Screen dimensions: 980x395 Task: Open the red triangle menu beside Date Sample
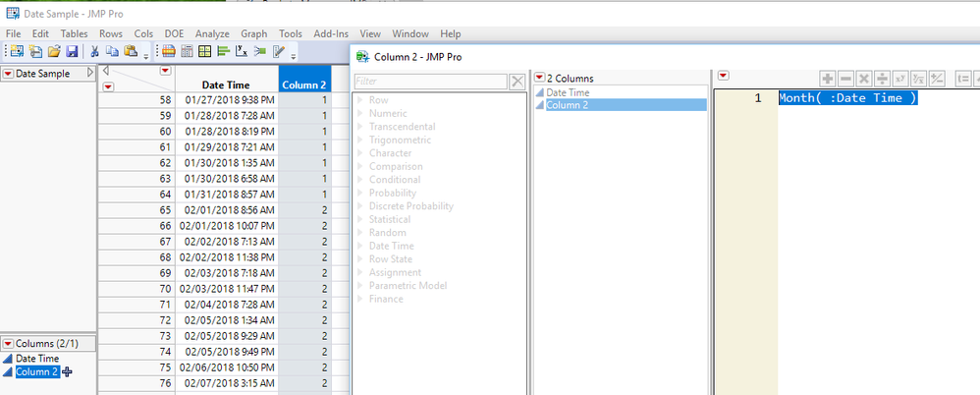pyautogui.click(x=8, y=74)
